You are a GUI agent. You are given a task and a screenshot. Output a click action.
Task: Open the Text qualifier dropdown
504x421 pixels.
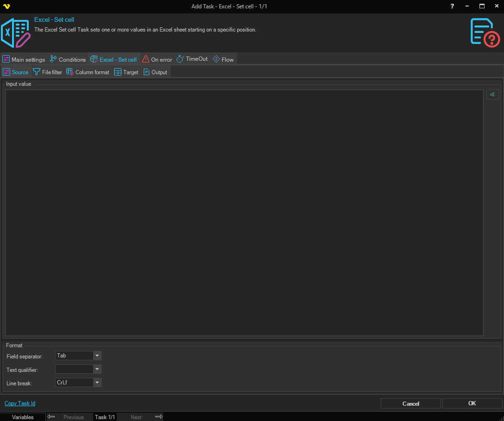(97, 370)
